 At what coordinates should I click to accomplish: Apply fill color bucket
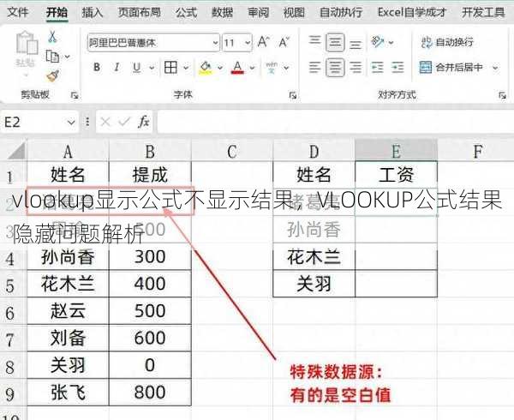(x=206, y=68)
